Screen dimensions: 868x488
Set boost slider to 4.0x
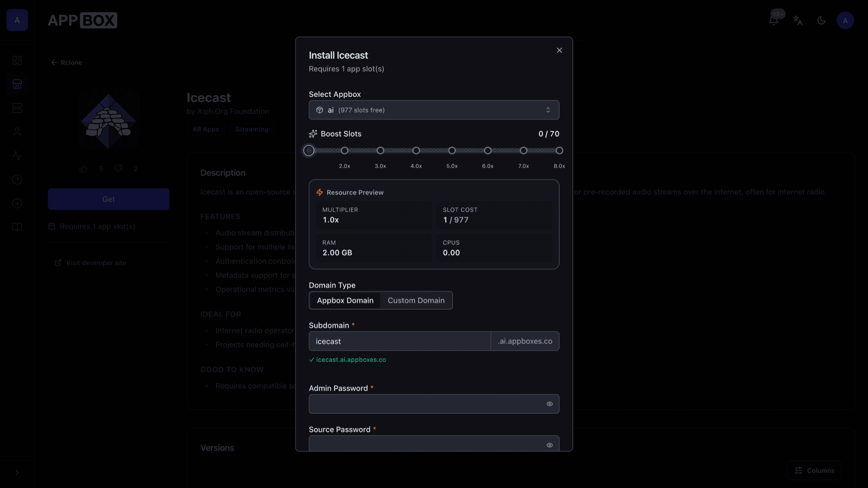click(416, 151)
